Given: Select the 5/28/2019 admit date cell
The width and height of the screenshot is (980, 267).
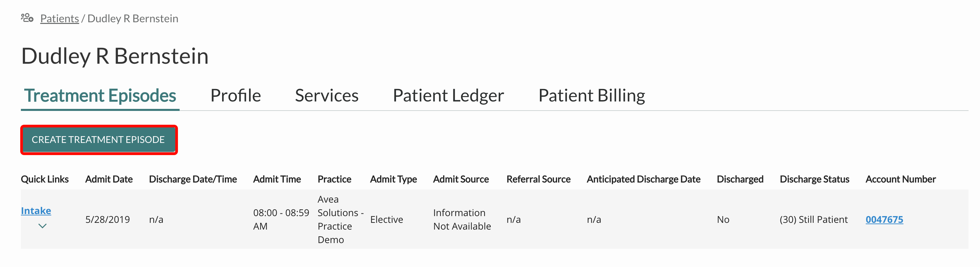Looking at the screenshot, I should pos(108,219).
